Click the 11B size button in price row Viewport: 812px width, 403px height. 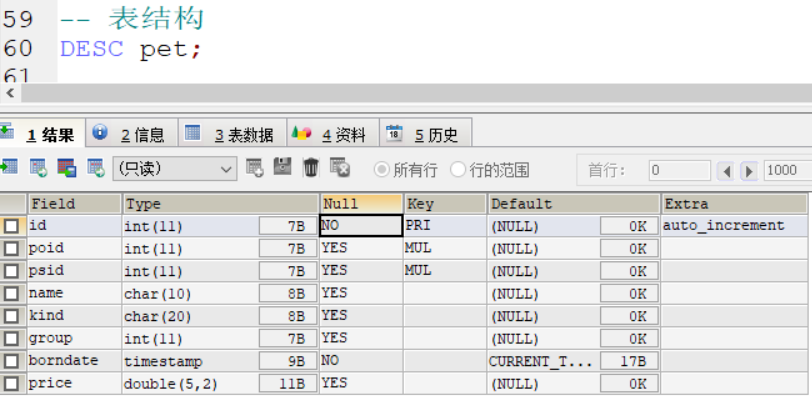(x=288, y=384)
